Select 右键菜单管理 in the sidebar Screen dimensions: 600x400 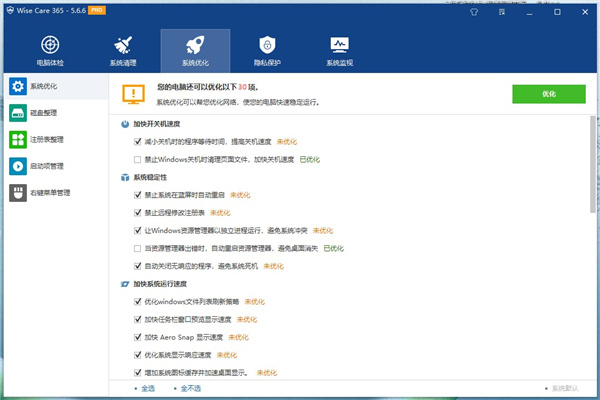(x=50, y=193)
